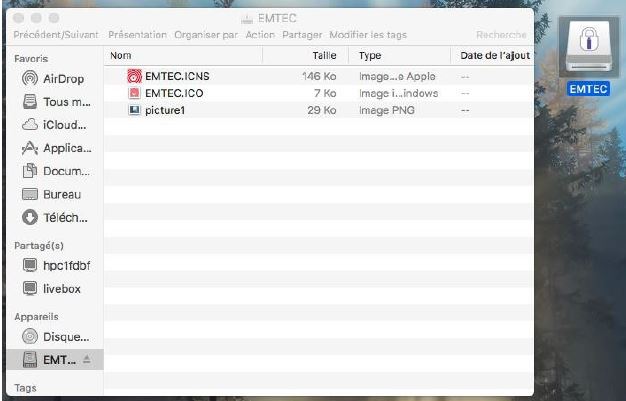Select the EMTEC.ICNS file
Screen dimensions: 626x401
[x=176, y=76]
